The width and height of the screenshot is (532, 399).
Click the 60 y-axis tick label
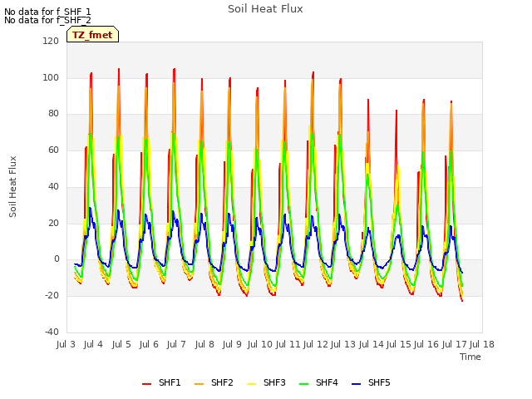[53, 150]
